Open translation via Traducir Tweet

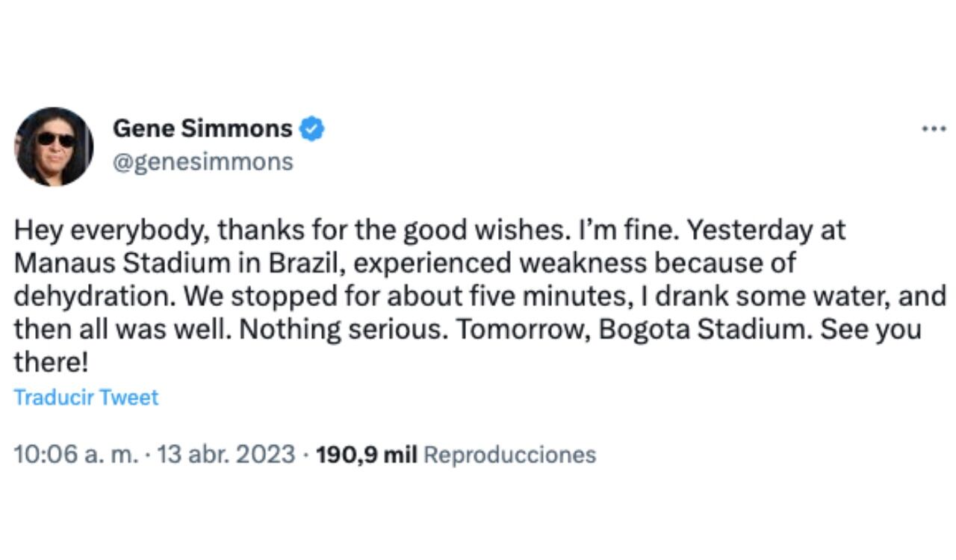(x=87, y=398)
